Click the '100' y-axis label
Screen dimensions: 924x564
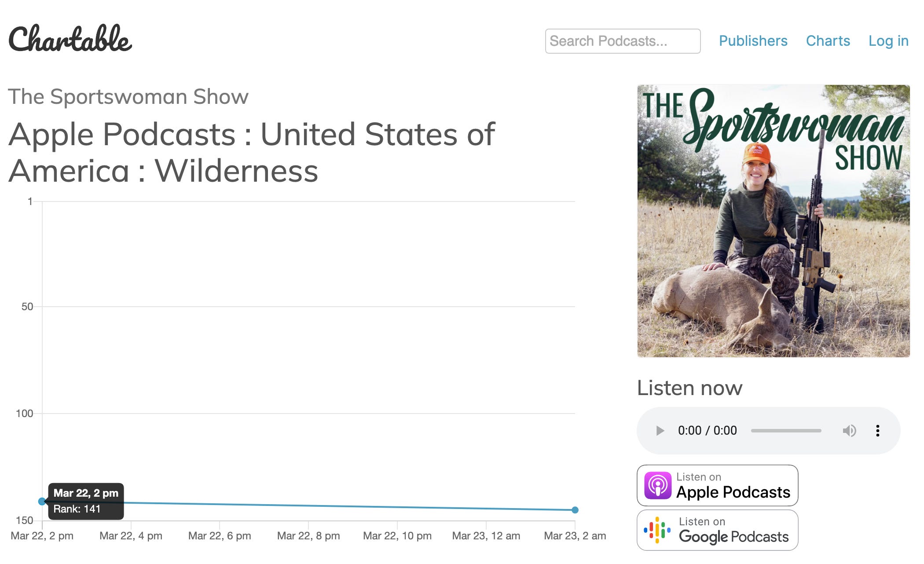pyautogui.click(x=24, y=414)
